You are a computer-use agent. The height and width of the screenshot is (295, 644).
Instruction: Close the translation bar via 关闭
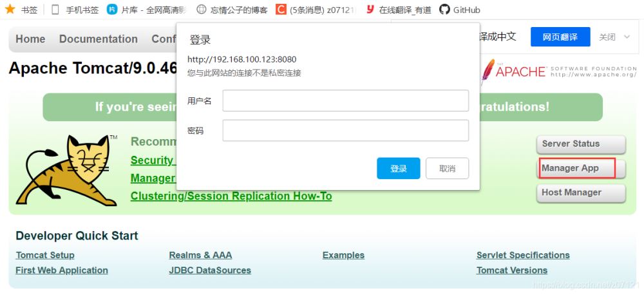click(x=607, y=37)
